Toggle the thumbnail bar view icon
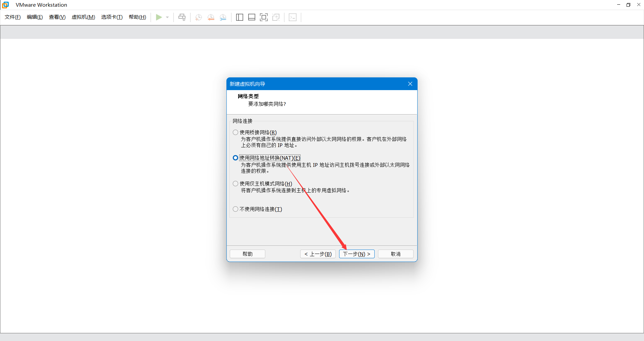This screenshot has width=644, height=341. click(252, 17)
